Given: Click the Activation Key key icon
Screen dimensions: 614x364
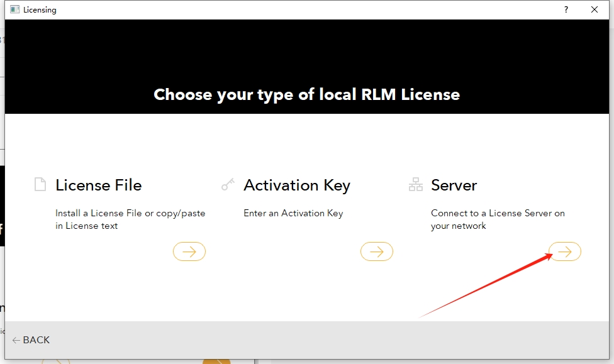Looking at the screenshot, I should click(x=228, y=184).
